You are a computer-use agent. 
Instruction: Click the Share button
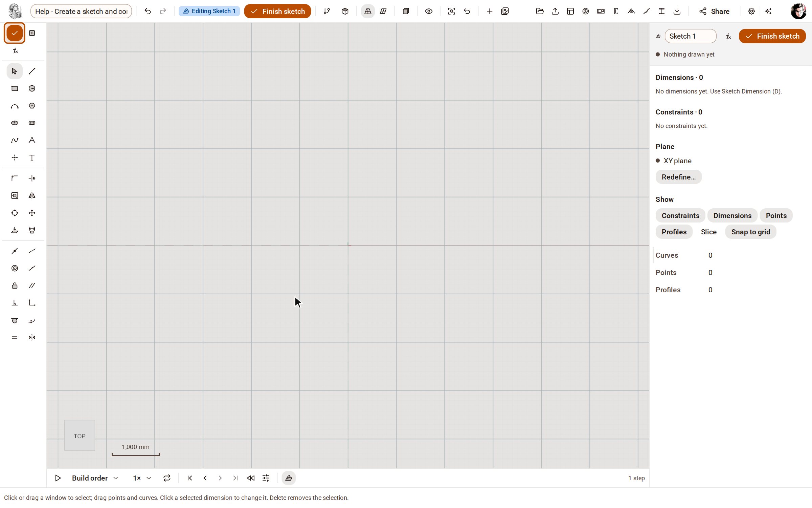point(714,11)
